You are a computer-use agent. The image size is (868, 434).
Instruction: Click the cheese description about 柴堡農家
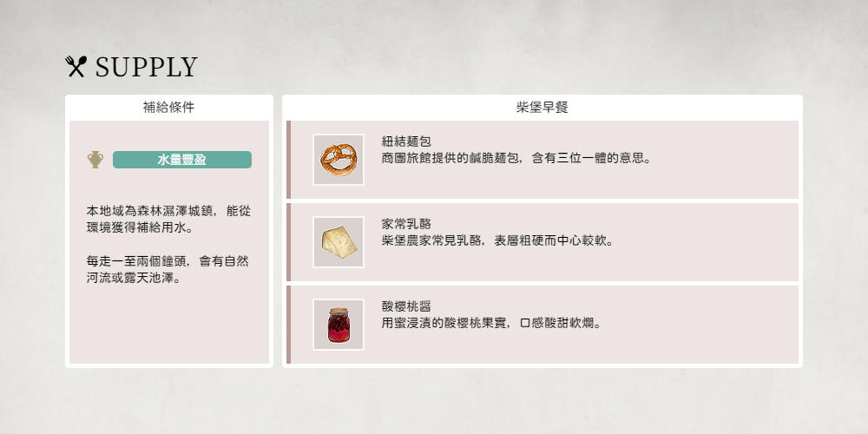point(497,240)
